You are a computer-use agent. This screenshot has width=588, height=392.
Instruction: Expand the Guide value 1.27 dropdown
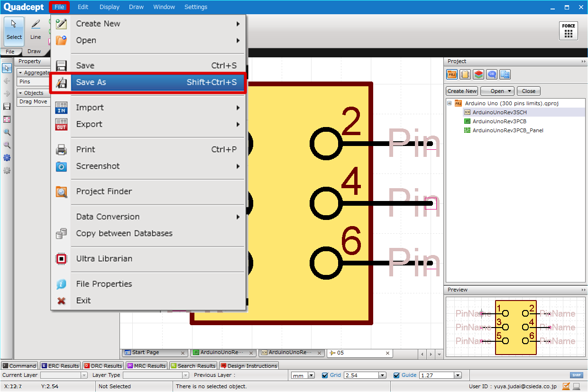(x=458, y=375)
